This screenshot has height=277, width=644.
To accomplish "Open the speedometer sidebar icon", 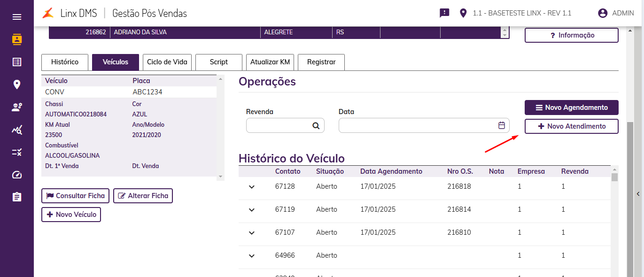I will click(x=17, y=175).
